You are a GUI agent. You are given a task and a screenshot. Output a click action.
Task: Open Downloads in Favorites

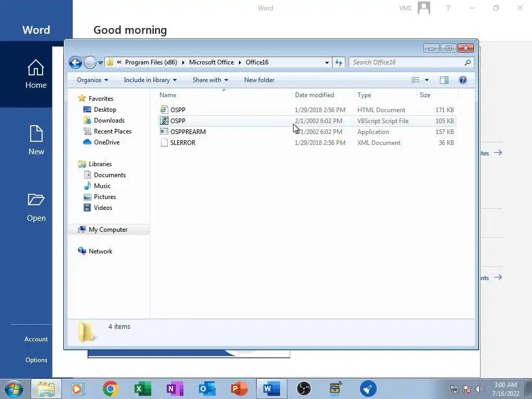tap(109, 121)
